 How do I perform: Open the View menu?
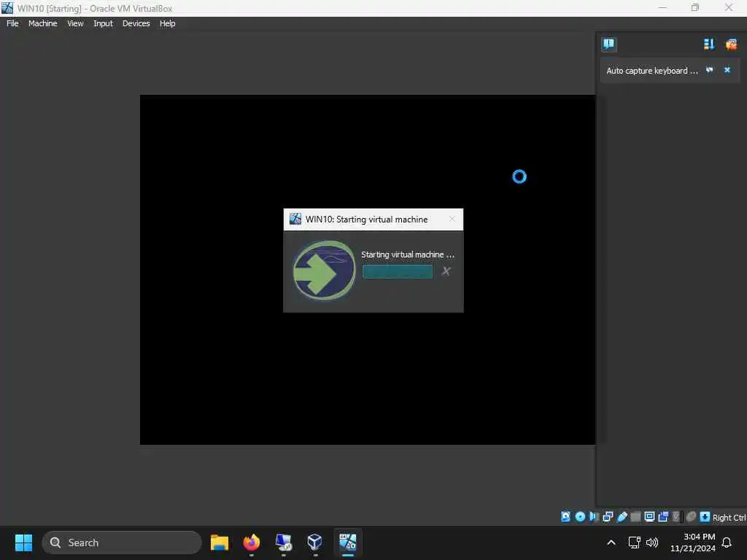[75, 23]
